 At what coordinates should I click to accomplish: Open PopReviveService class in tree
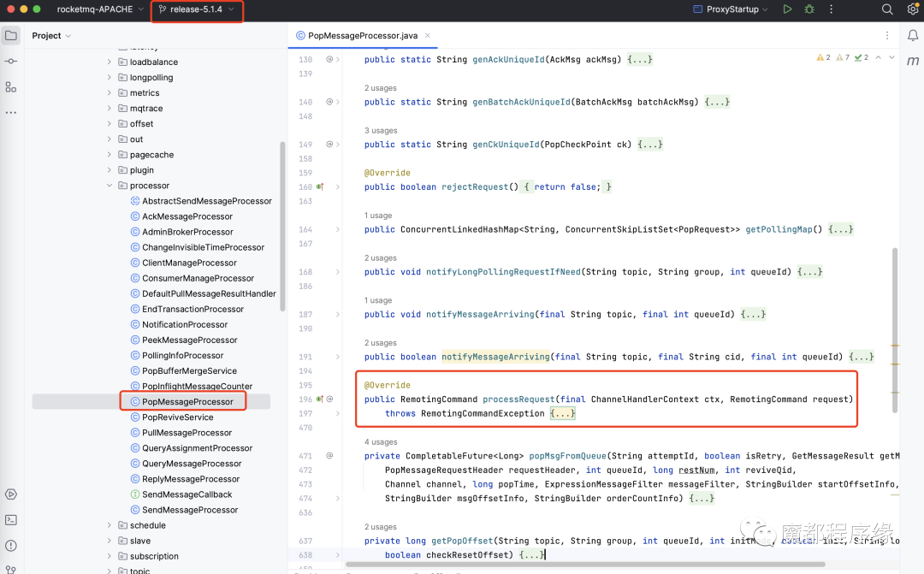177,417
